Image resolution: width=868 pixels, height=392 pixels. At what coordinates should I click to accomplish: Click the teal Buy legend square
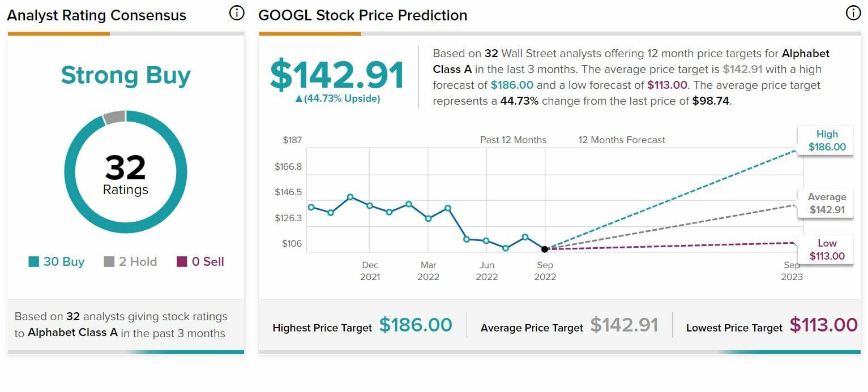pos(34,262)
